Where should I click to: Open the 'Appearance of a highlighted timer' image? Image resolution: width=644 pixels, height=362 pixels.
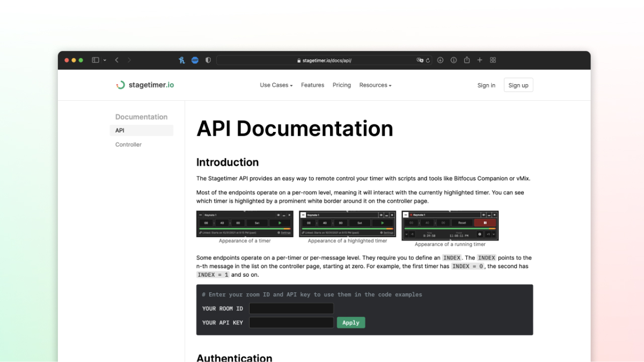(x=347, y=224)
